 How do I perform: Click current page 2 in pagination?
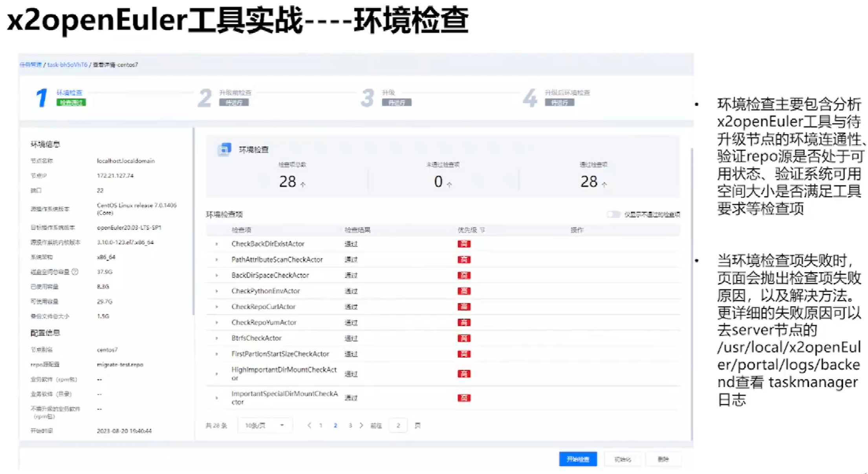pos(335,425)
